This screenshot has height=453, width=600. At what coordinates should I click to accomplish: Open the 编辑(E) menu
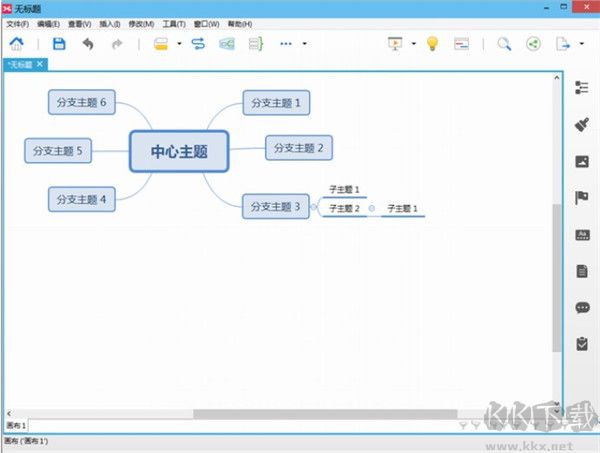48,24
